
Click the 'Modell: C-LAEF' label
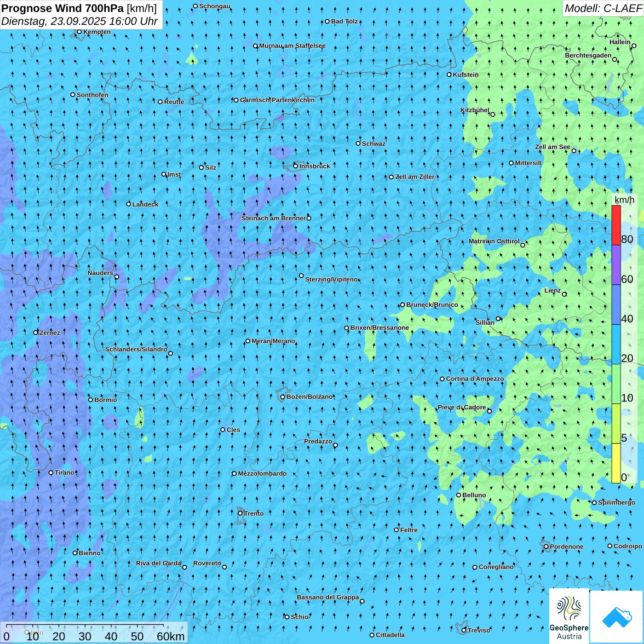pyautogui.click(x=603, y=8)
